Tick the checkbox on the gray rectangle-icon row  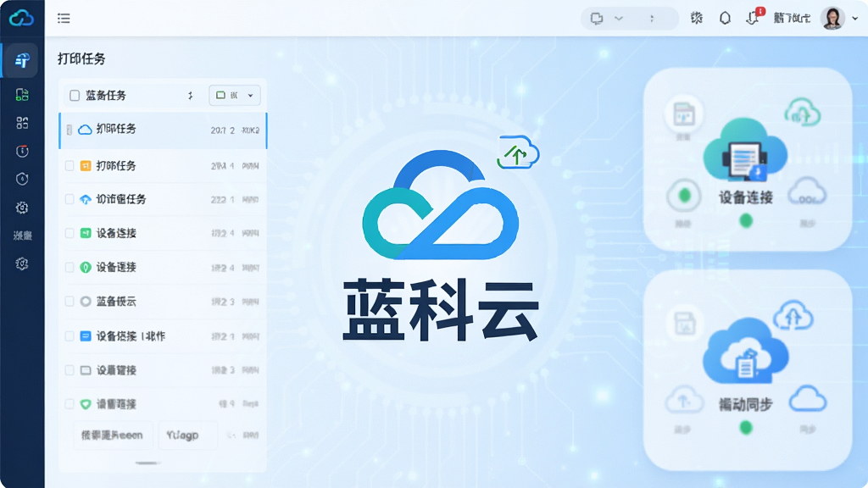point(70,370)
